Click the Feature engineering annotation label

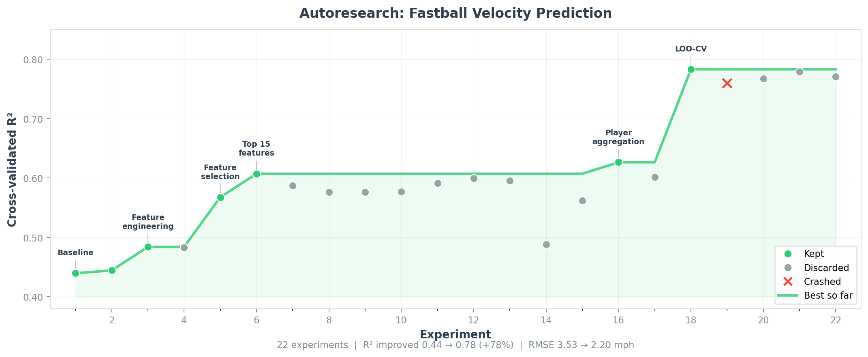click(x=148, y=222)
